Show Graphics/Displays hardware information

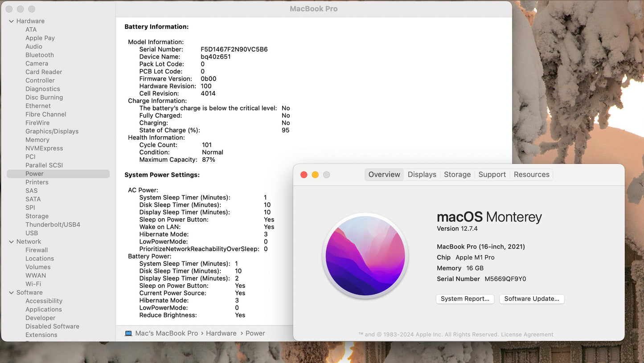[x=52, y=131]
